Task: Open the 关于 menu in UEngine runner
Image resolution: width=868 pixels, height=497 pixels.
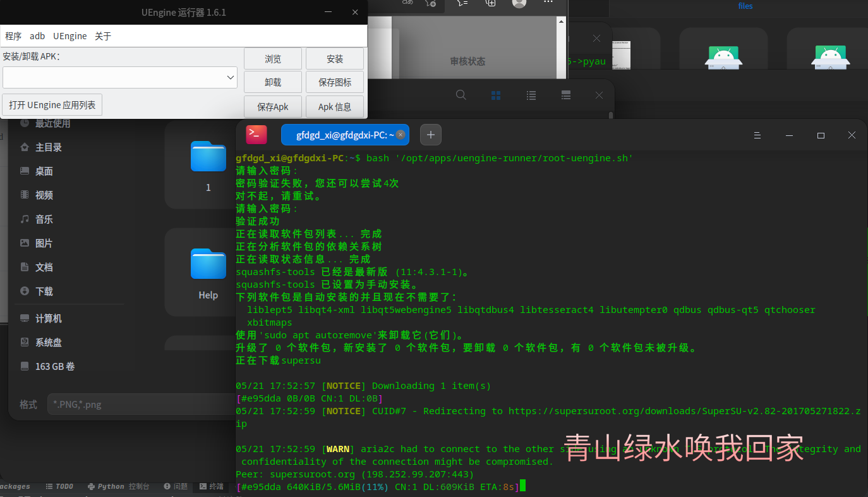Action: (103, 36)
